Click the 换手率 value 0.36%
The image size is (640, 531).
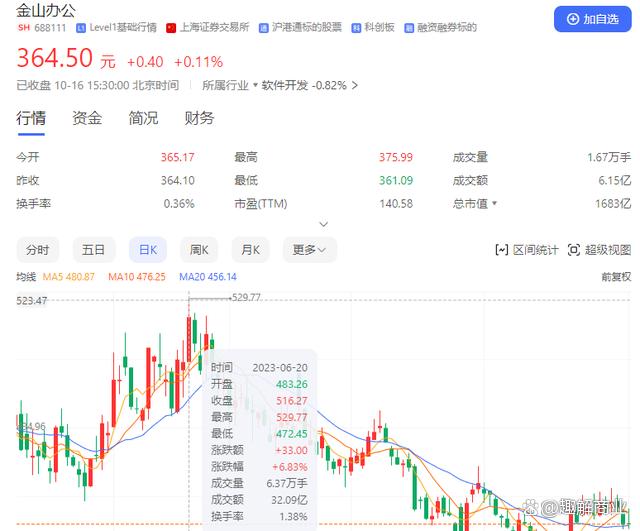point(179,203)
